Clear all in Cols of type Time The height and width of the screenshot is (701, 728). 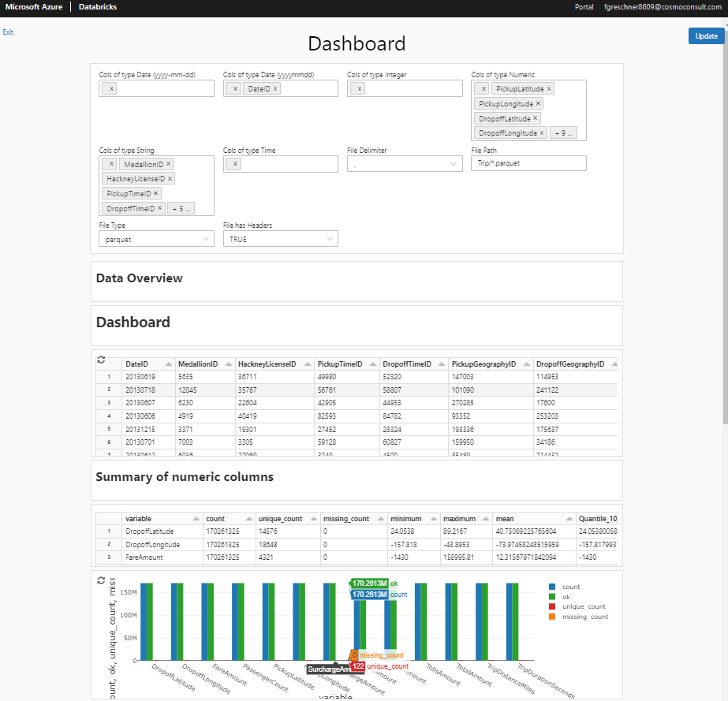pos(235,164)
